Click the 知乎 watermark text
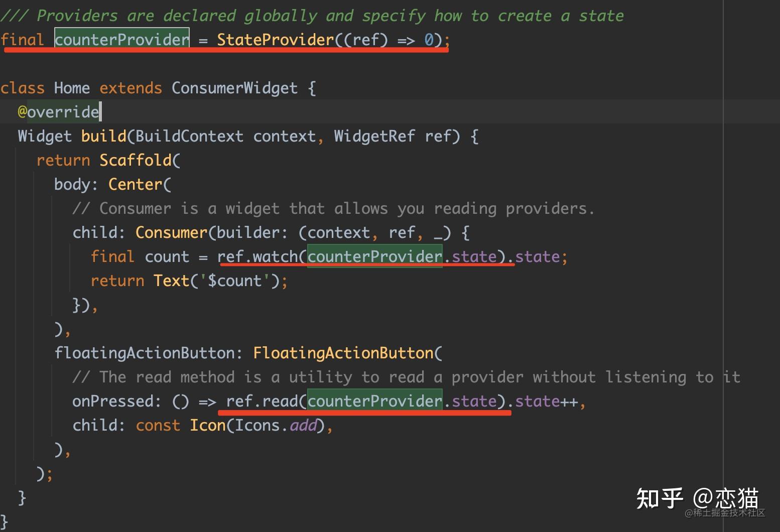 [x=659, y=498]
